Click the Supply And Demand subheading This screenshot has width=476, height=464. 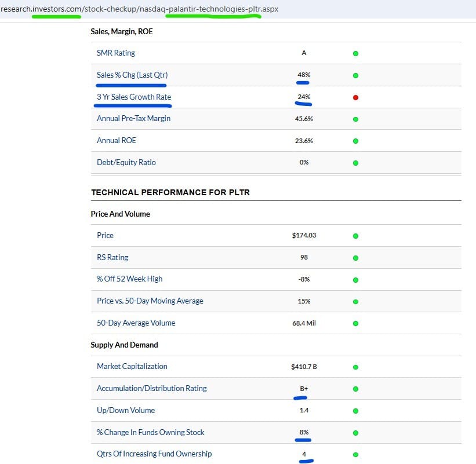point(124,345)
